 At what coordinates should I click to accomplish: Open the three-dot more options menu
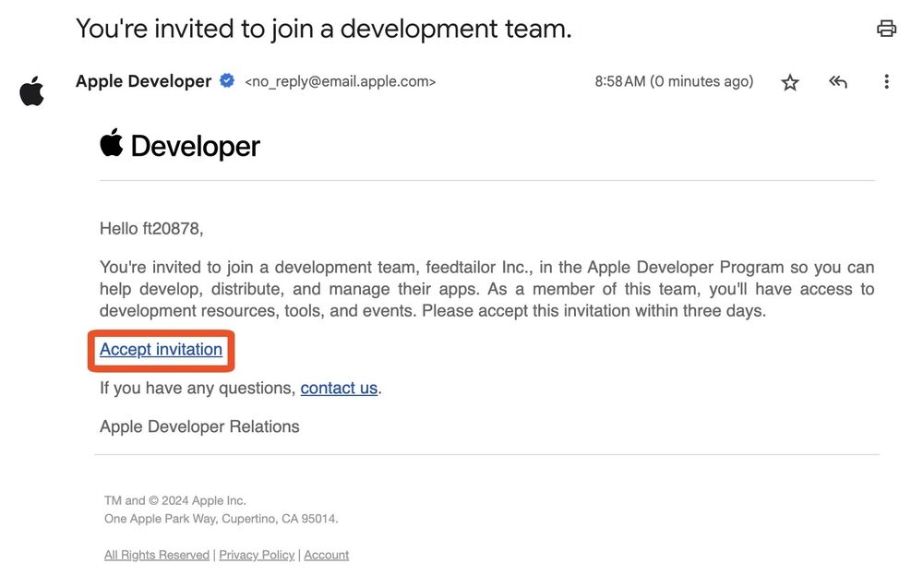[x=886, y=82]
